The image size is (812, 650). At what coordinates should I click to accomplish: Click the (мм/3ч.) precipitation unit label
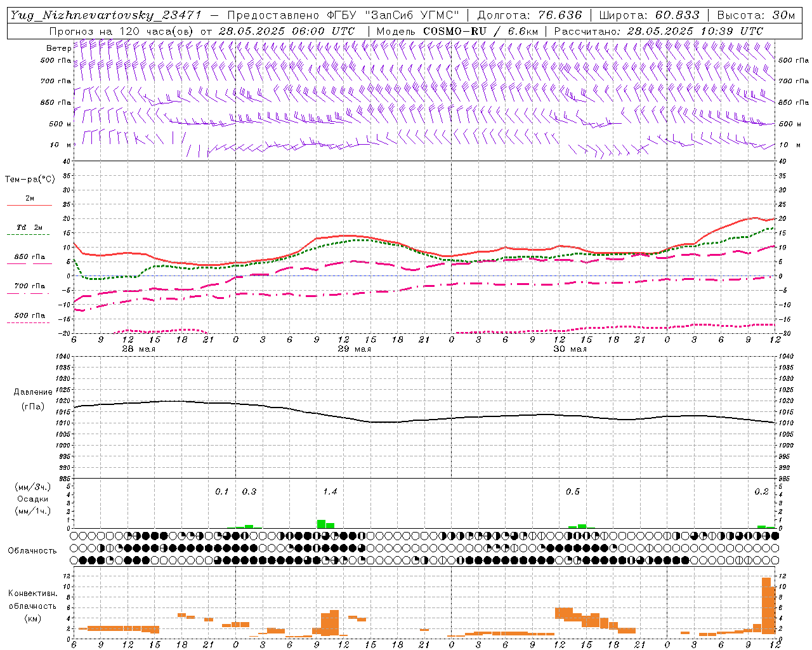click(x=32, y=487)
